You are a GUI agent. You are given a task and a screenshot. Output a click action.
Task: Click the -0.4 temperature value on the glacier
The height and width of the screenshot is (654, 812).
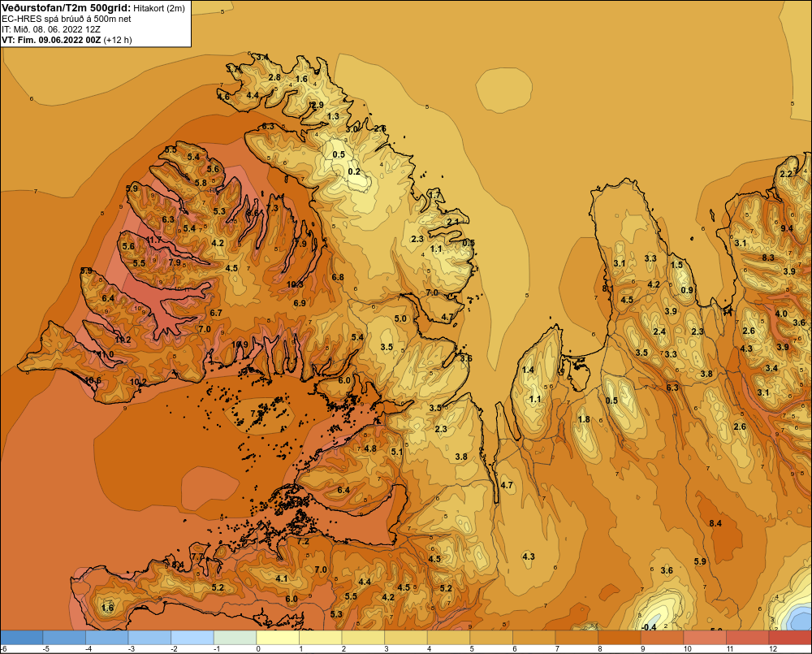(648, 627)
